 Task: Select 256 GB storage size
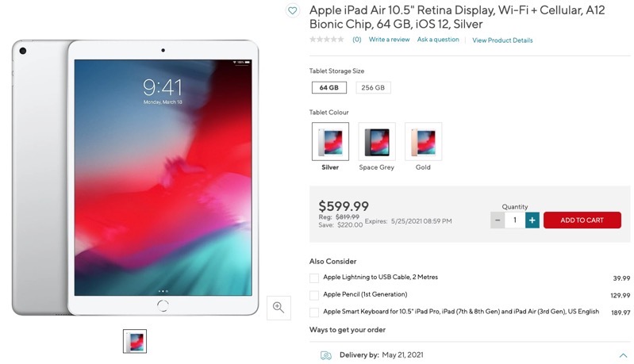tap(373, 88)
